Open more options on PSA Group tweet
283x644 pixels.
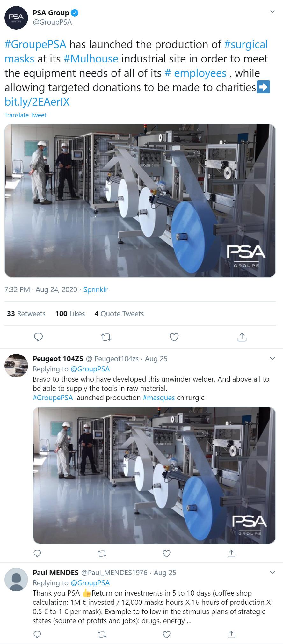(x=272, y=12)
